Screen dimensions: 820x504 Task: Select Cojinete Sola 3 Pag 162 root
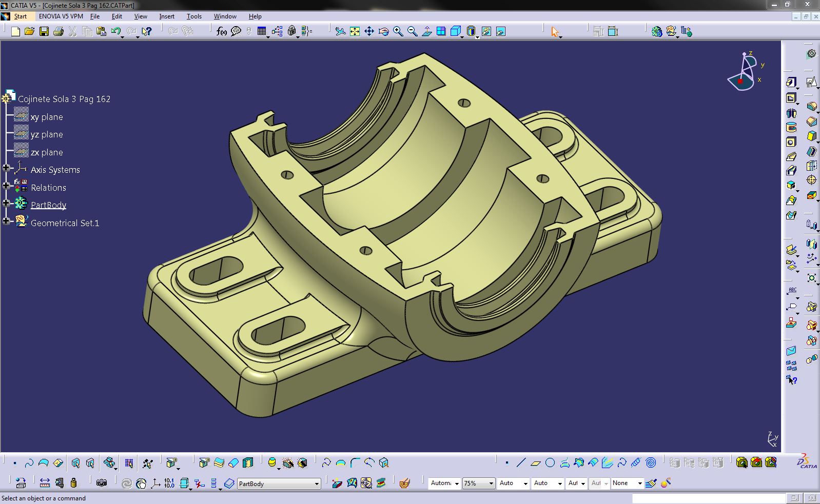(64, 99)
